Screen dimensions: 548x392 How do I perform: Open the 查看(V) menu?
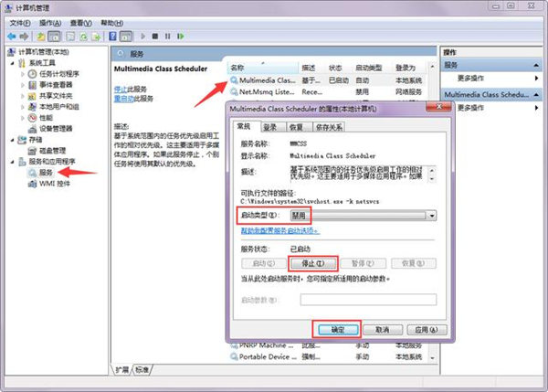(80, 23)
